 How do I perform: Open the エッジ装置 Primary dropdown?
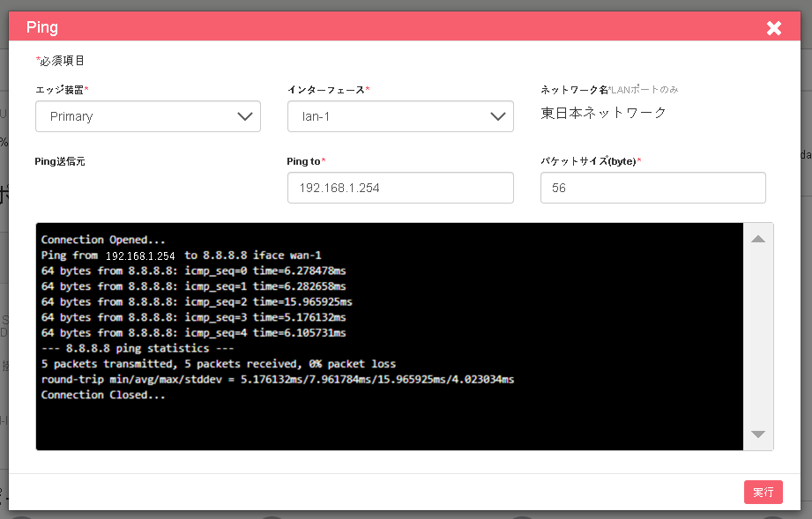[147, 116]
